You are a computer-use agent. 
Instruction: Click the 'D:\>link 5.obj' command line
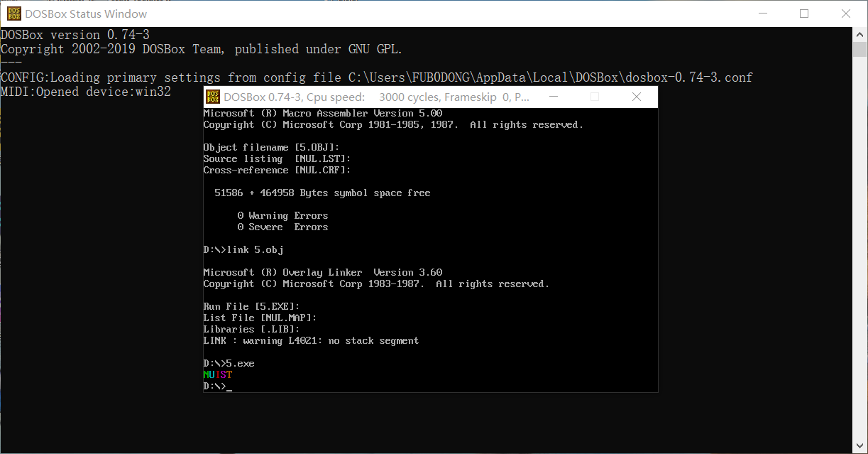pyautogui.click(x=243, y=250)
